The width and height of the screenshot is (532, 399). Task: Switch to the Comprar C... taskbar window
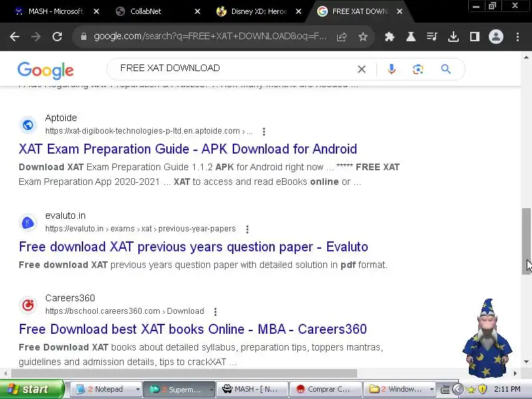325,389
